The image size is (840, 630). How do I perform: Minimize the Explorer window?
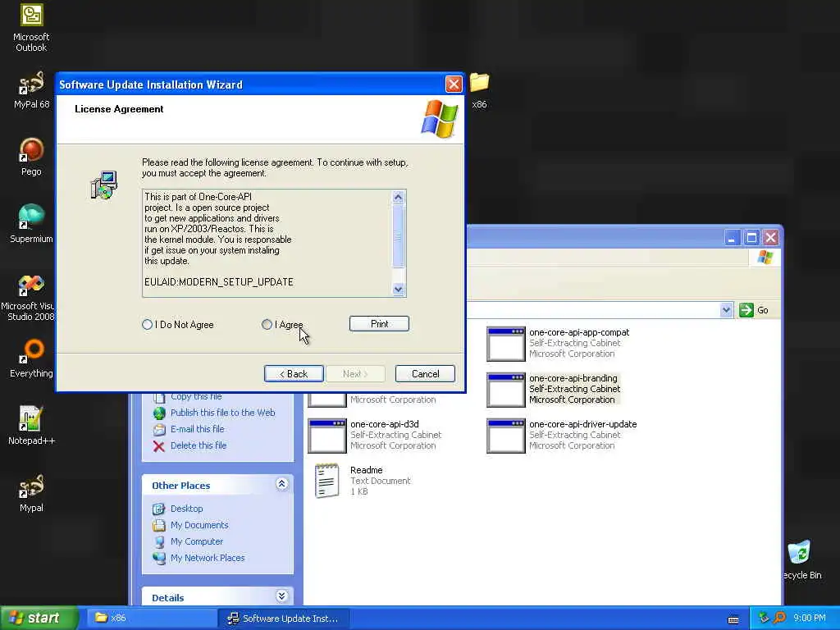point(733,238)
